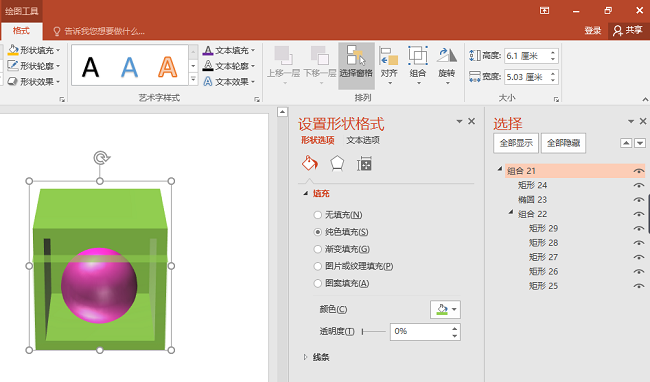Open the Size & Properties tab icon

[x=364, y=164]
